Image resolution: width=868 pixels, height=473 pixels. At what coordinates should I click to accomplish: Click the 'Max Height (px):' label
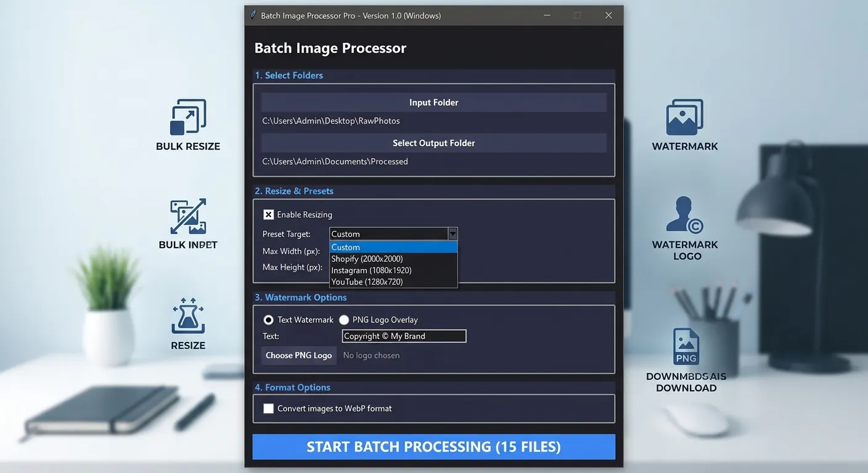tap(293, 267)
